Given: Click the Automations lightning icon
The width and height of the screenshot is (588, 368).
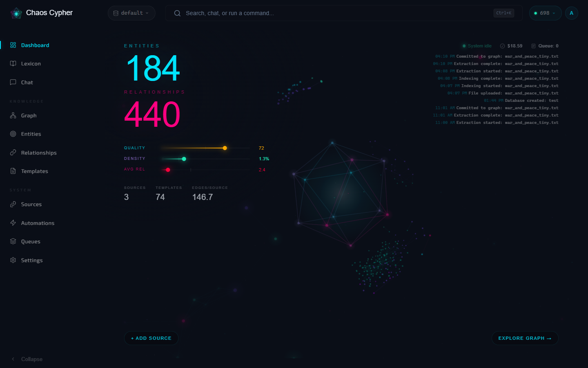Looking at the screenshot, I should pyautogui.click(x=13, y=223).
